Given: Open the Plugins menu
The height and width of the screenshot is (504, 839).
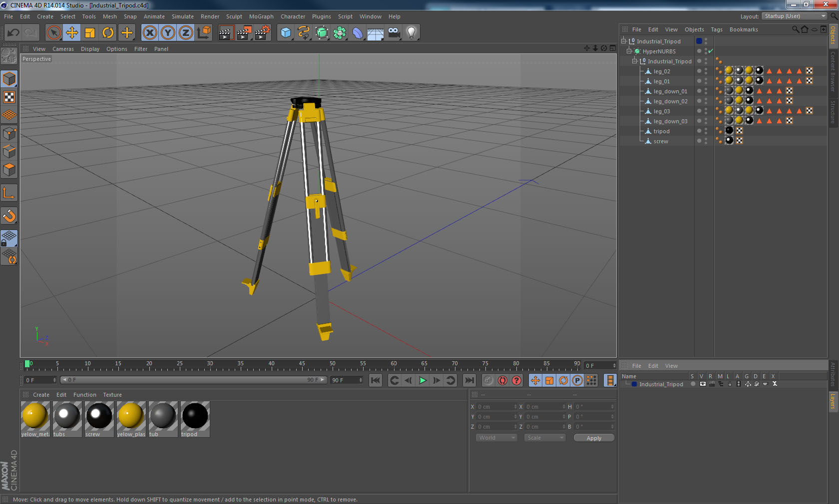Looking at the screenshot, I should pos(321,16).
